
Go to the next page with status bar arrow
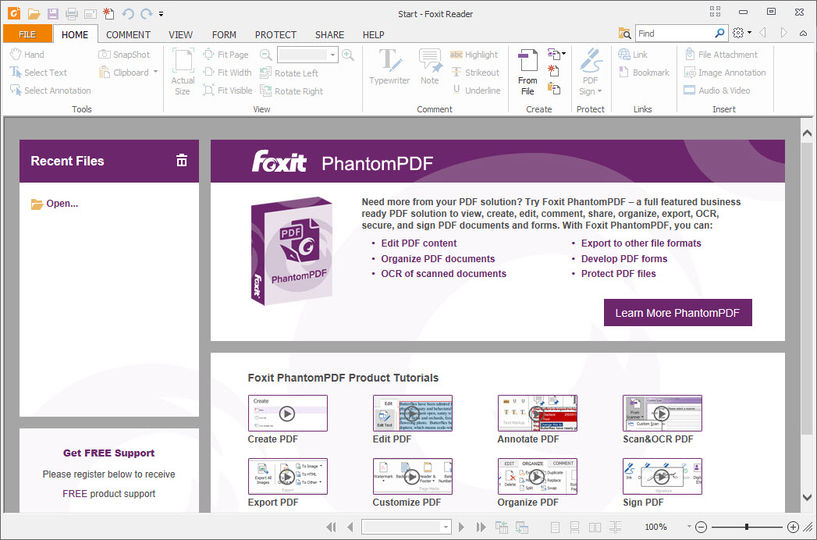point(461,527)
